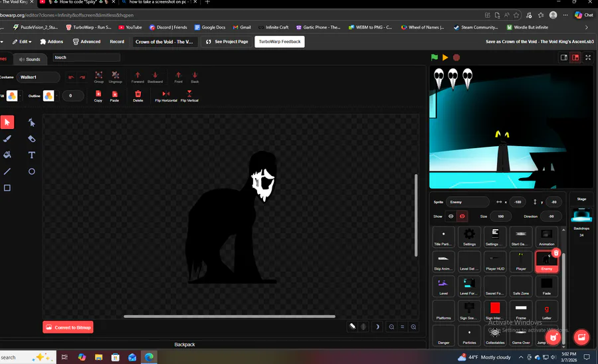Switch to large stage layout

click(575, 58)
